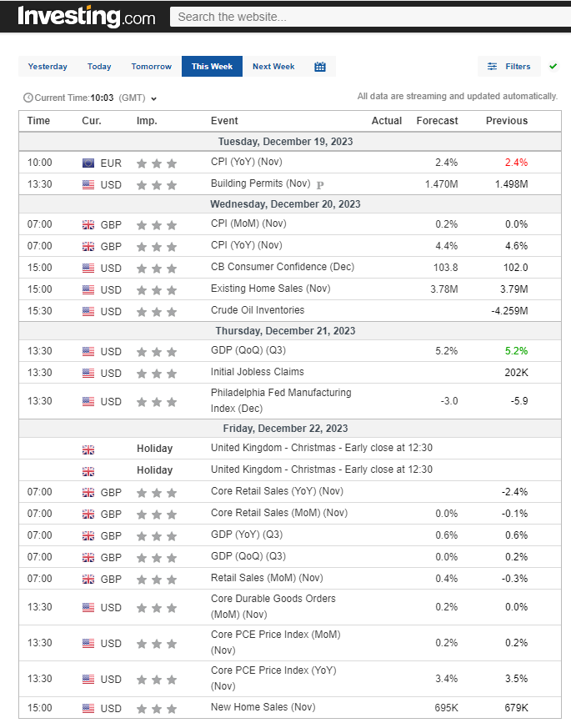Open the GDP (QoQ) (Q3) USD event

(248, 350)
